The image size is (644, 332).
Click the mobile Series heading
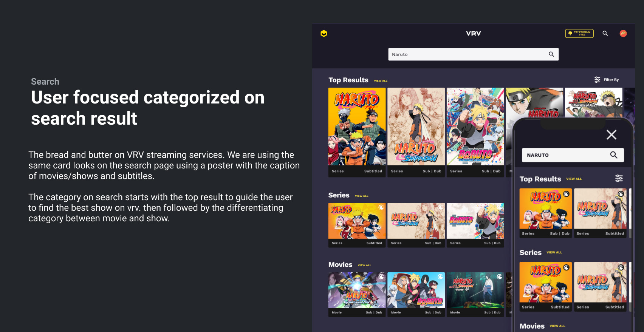[530, 253]
